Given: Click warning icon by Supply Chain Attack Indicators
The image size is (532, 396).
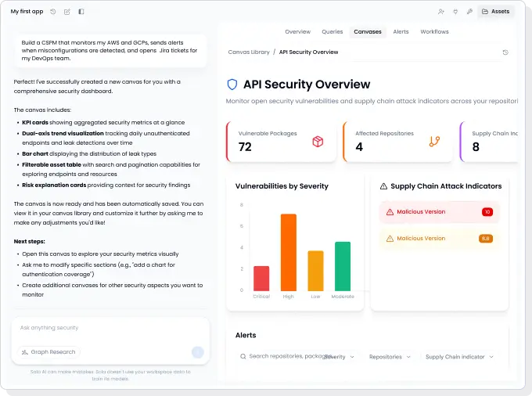Looking at the screenshot, I should 383,186.
